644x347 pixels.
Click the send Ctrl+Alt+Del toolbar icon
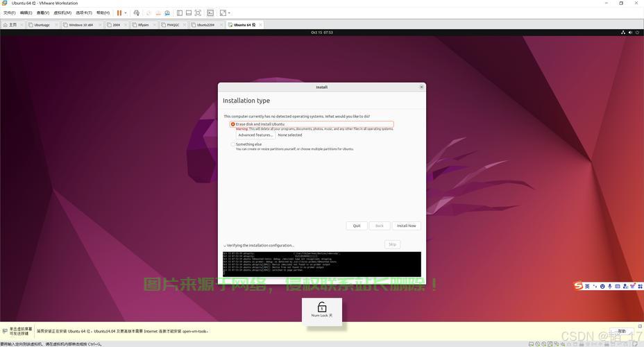click(136, 12)
